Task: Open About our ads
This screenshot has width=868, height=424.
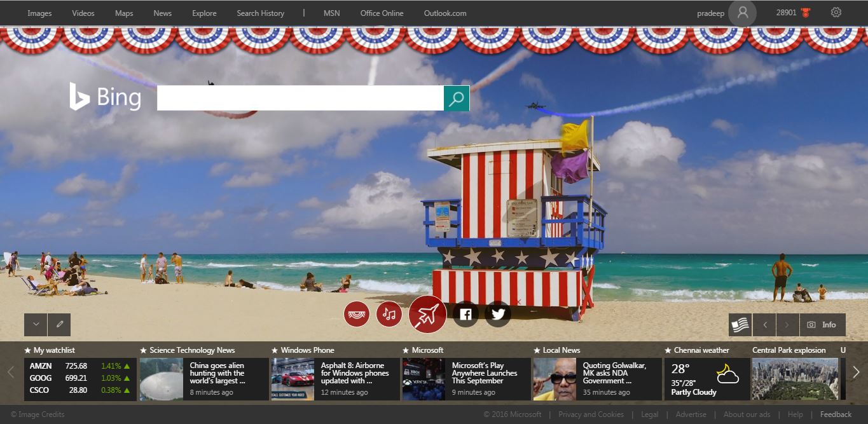Action: pyautogui.click(x=747, y=414)
